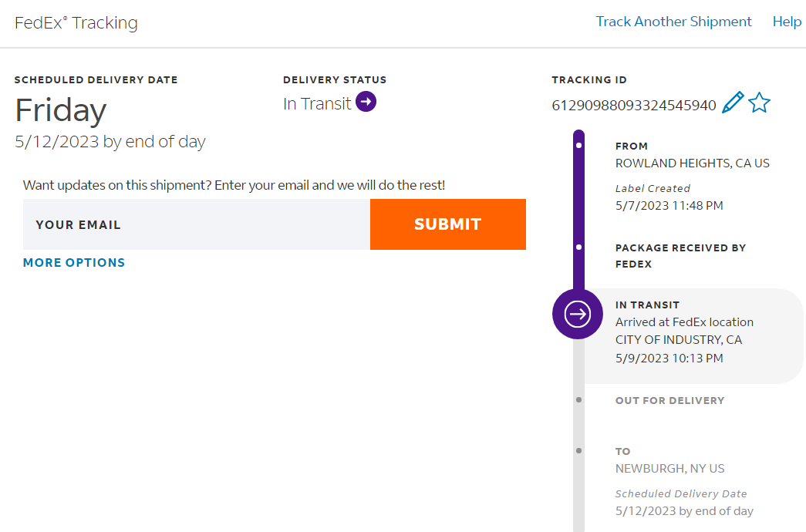Select the Label Created timeline dot

pos(578,145)
